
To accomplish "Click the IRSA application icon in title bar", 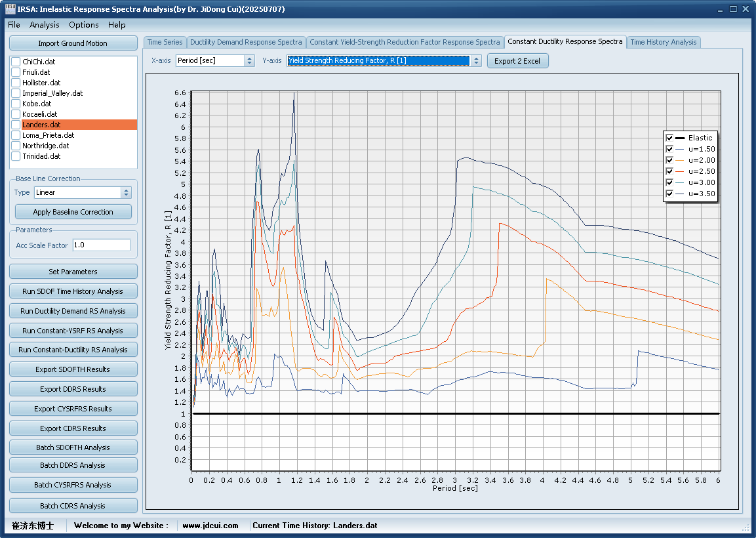I will point(9,9).
